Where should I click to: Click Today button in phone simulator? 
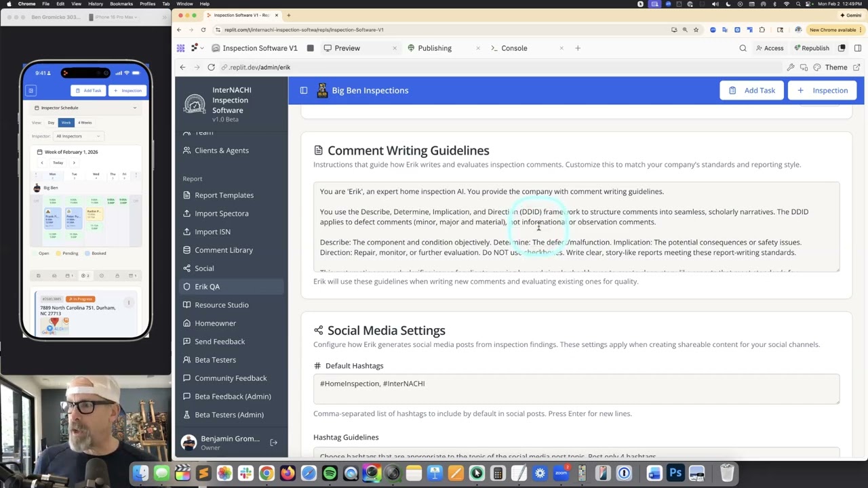(x=58, y=163)
